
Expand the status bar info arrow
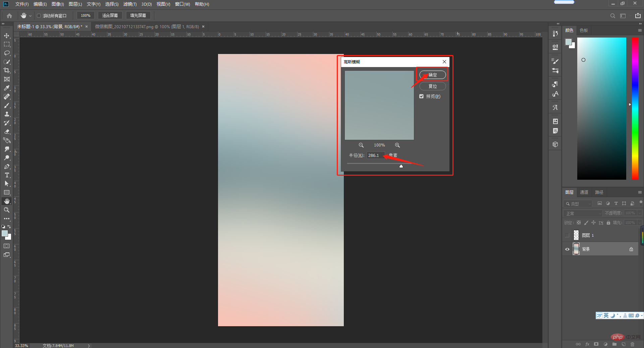tap(89, 346)
